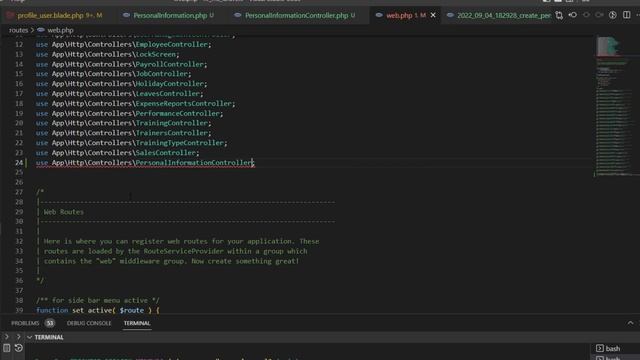Click the RouteServiceProvider comment word
640x360 pixels.
(x=183, y=251)
